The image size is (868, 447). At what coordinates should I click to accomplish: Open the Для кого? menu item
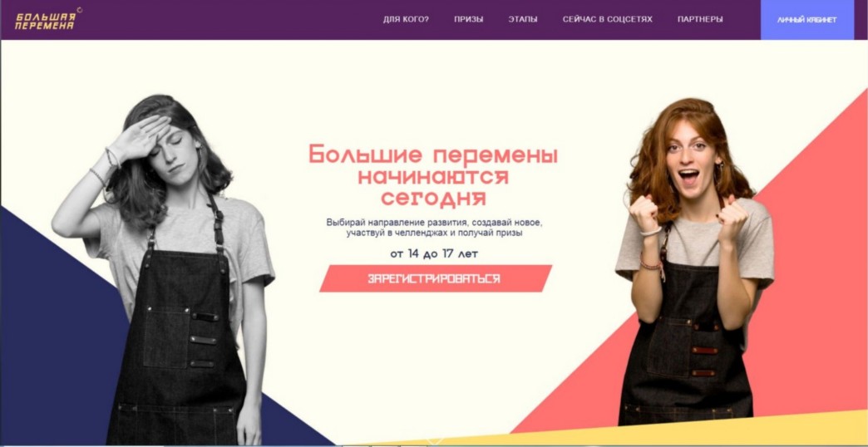pyautogui.click(x=406, y=19)
